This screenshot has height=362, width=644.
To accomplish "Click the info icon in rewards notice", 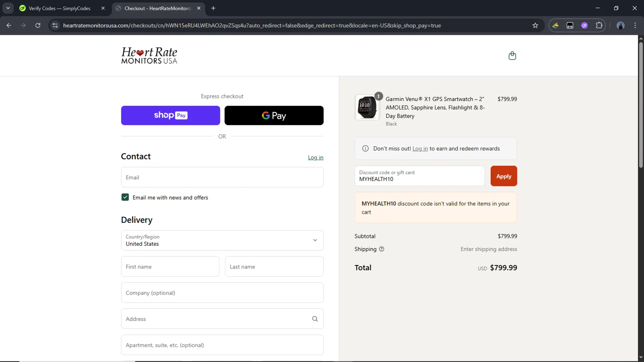I will (365, 148).
